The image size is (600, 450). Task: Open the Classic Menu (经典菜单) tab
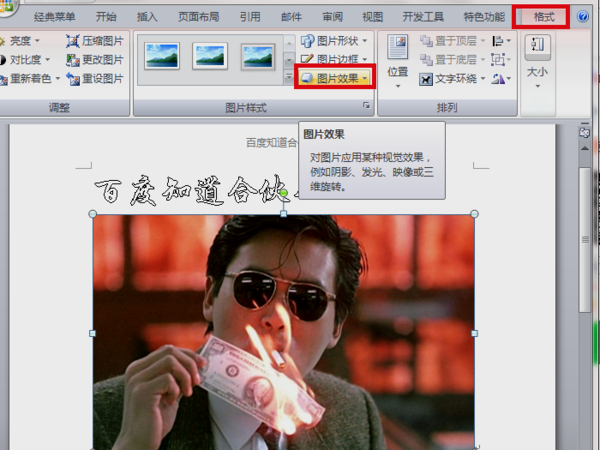54,17
